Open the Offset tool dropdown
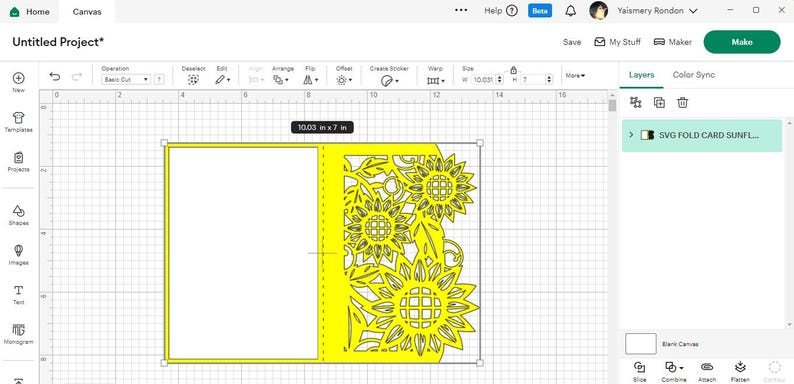This screenshot has height=384, width=794. 344,80
